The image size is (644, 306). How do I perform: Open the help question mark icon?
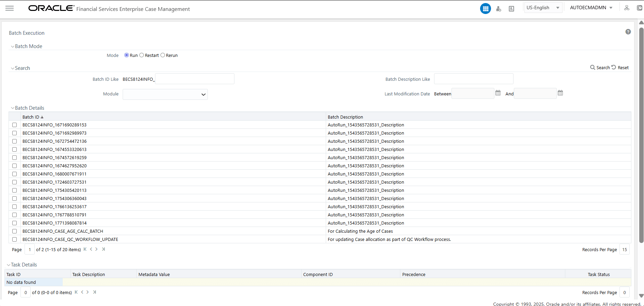coord(628,32)
